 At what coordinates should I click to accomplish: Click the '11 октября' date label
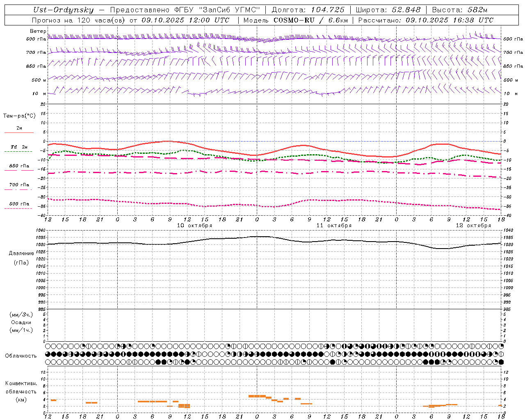(334, 225)
